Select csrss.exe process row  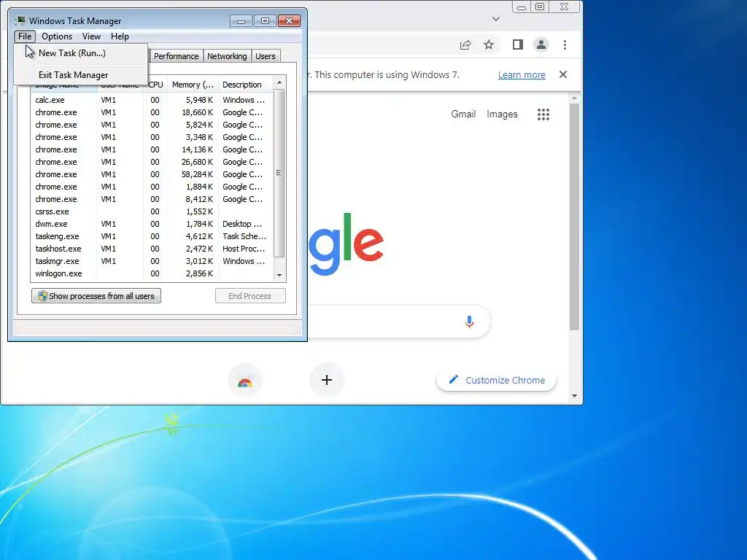pos(152,211)
